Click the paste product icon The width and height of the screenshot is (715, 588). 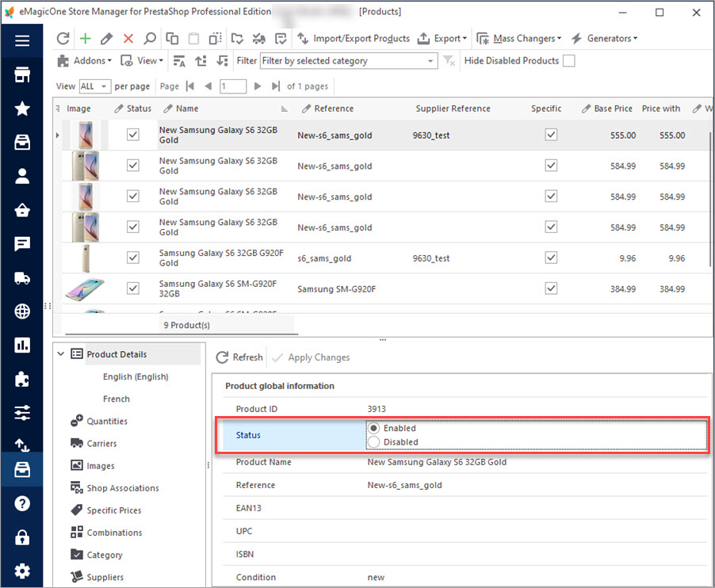tap(193, 39)
